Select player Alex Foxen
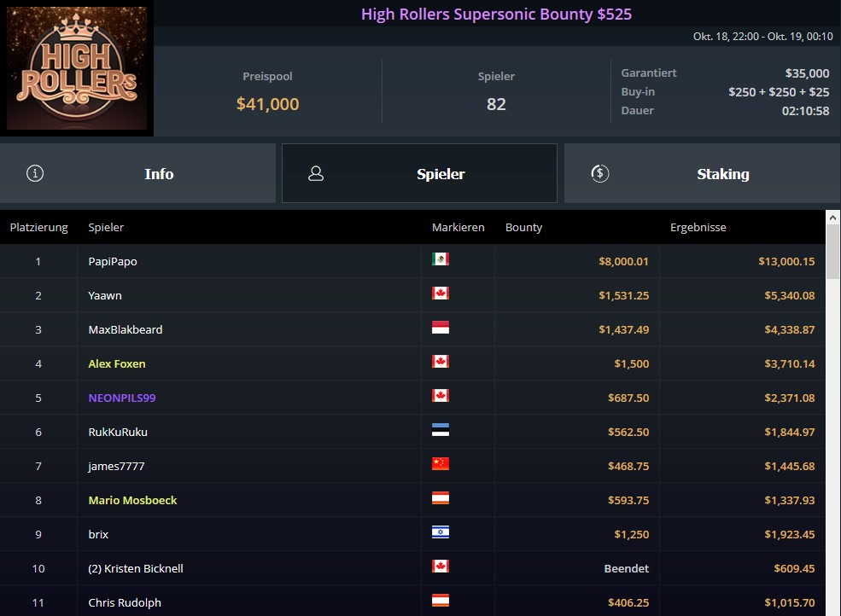 [x=117, y=364]
